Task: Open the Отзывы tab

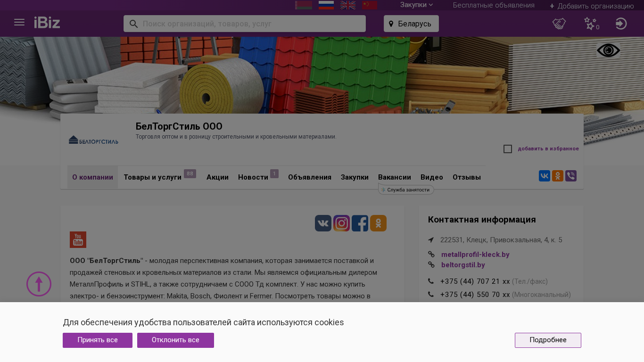Action: click(x=467, y=177)
